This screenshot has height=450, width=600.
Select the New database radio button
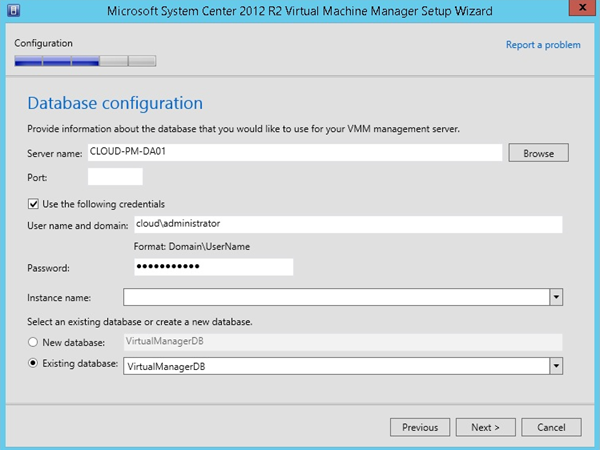33,342
